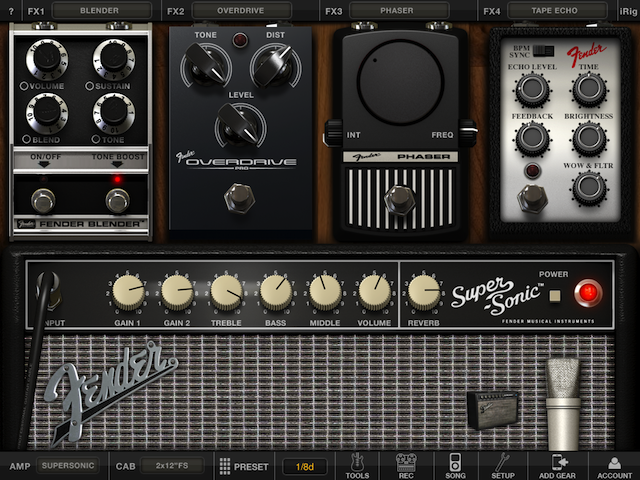640x480 pixels.
Task: Click the Overdrive red status LED
Action: click(240, 40)
